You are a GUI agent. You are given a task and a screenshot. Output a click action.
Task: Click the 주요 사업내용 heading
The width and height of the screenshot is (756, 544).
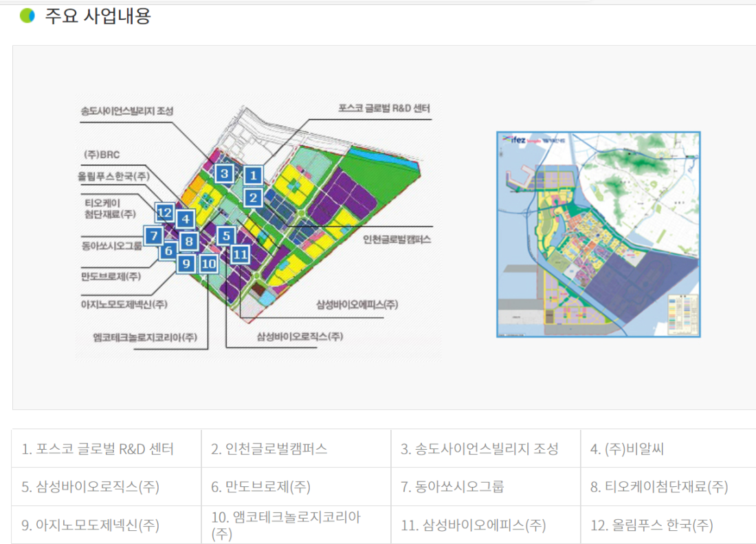(98, 16)
